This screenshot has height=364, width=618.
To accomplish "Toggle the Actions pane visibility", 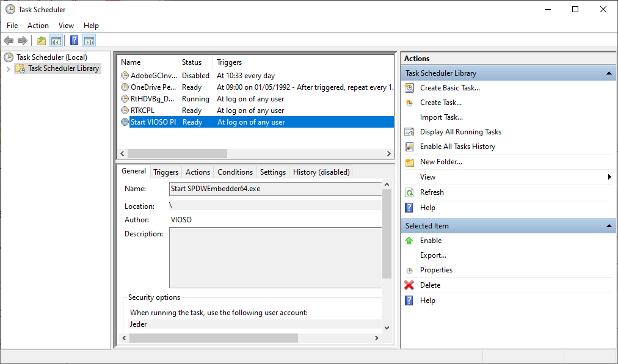I will point(89,40).
